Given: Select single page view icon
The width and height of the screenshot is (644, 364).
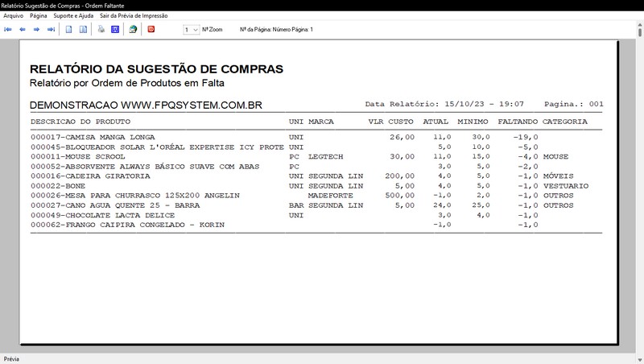Looking at the screenshot, I should point(69,30).
